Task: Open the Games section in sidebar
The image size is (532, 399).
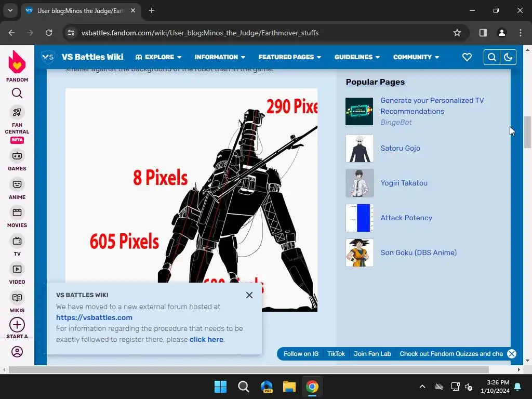Action: [17, 156]
